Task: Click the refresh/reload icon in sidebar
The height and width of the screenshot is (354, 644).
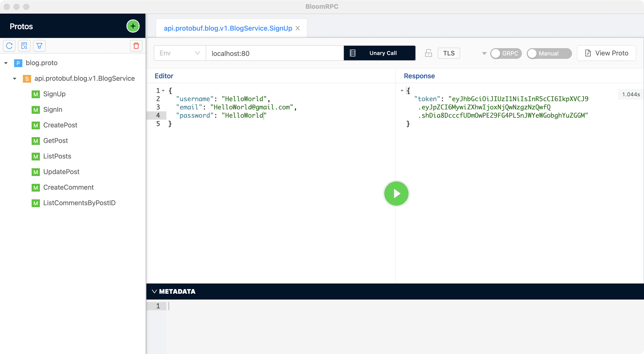Action: [9, 46]
